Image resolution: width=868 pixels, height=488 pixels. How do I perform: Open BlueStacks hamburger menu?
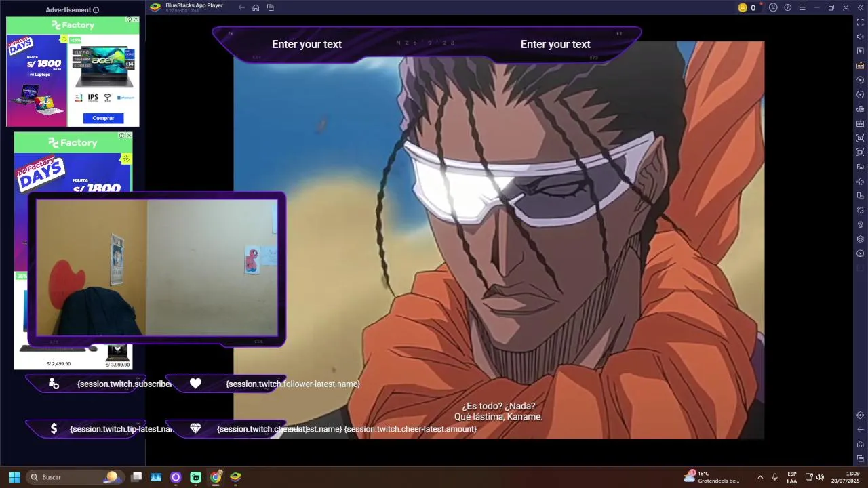(802, 7)
